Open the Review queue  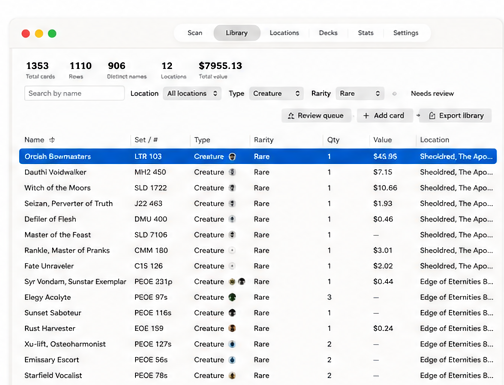pos(316,116)
